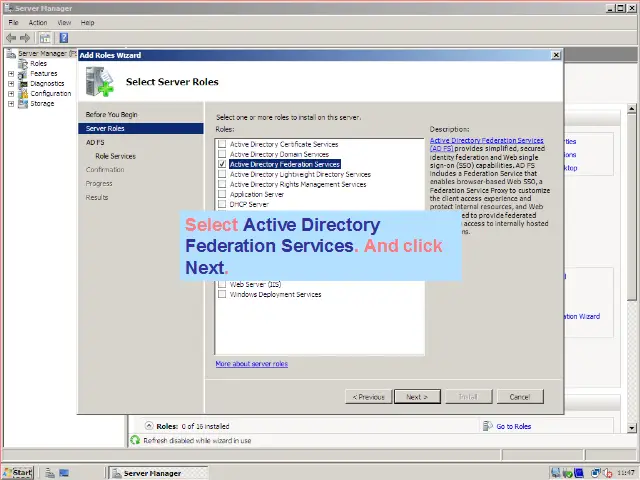Screen dimensions: 640x480
Task: Click the Next button
Action: point(417,397)
